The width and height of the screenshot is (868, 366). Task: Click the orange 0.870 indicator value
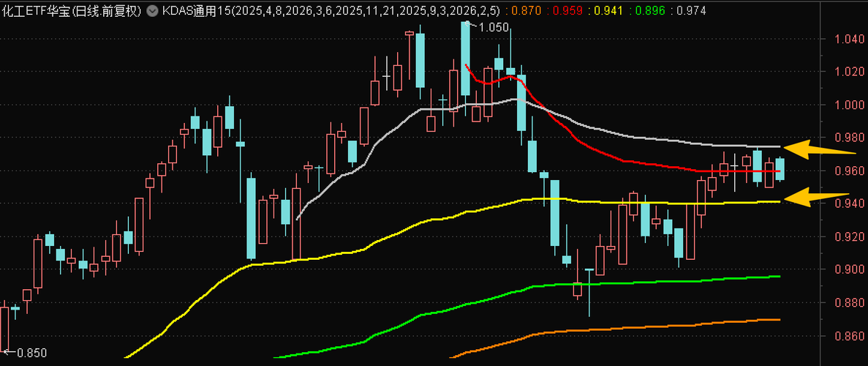click(x=525, y=10)
